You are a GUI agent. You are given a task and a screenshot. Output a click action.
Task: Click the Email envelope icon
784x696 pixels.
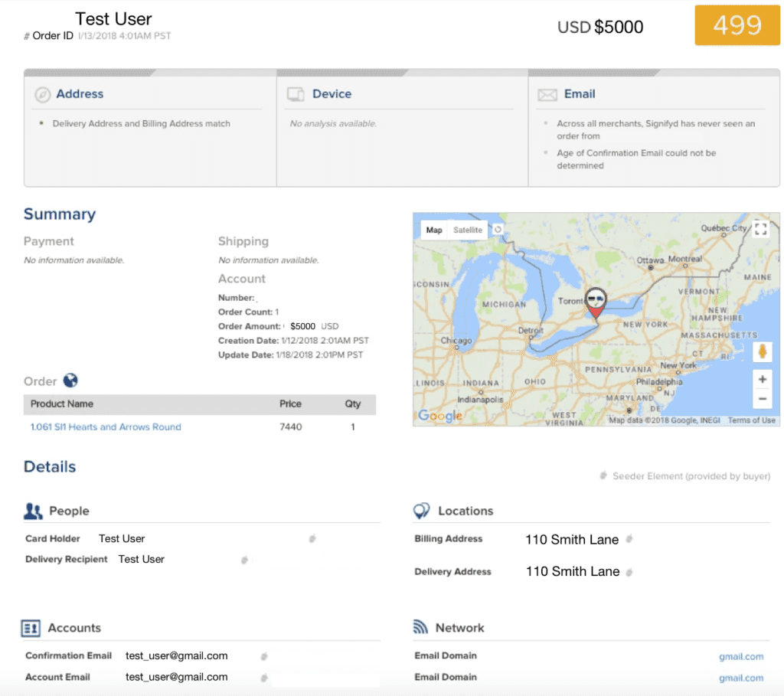pyautogui.click(x=547, y=94)
